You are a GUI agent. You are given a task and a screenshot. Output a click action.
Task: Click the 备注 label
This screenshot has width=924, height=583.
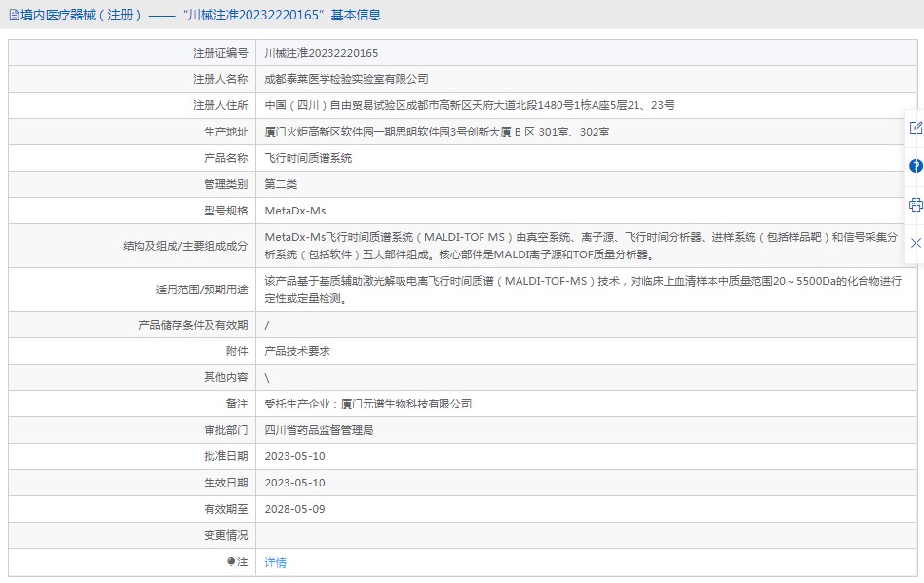237,404
